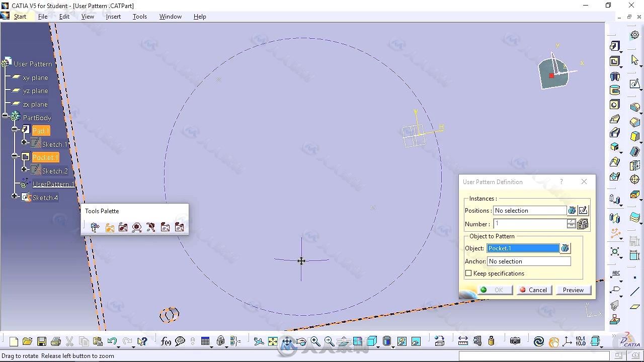Click the Undo arrow icon

(112, 341)
